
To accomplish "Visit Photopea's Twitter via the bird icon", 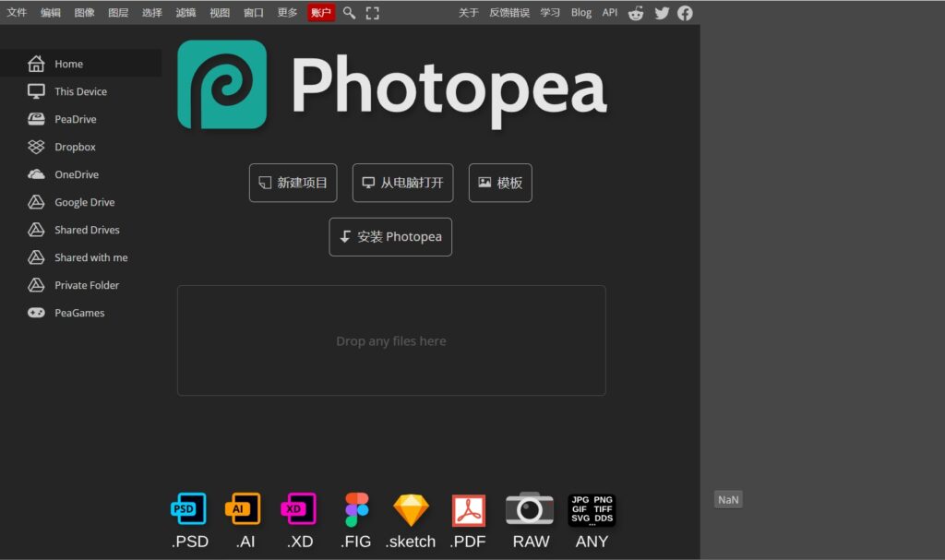I will [661, 12].
